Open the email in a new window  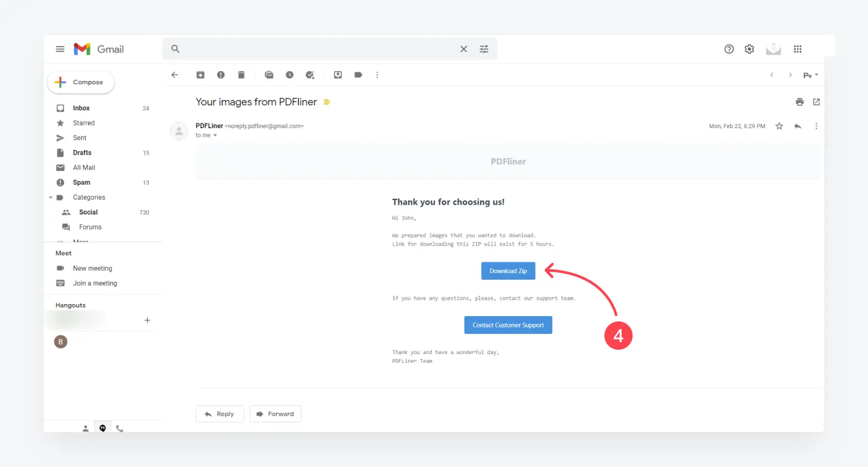click(x=816, y=102)
